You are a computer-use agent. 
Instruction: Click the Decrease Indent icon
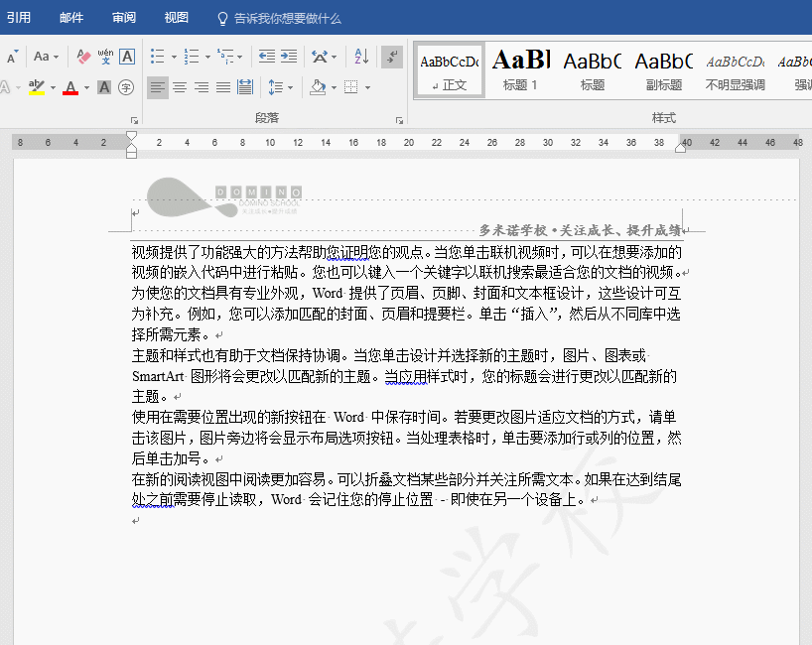(x=266, y=57)
